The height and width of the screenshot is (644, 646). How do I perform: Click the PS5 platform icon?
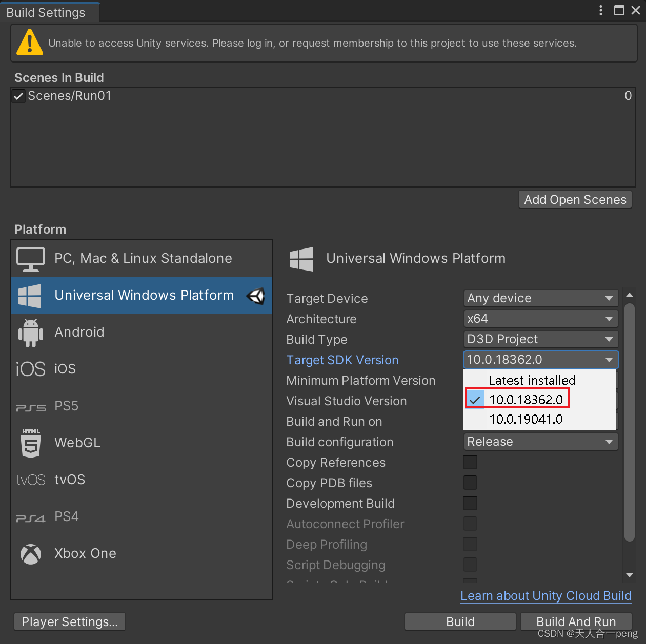point(30,406)
